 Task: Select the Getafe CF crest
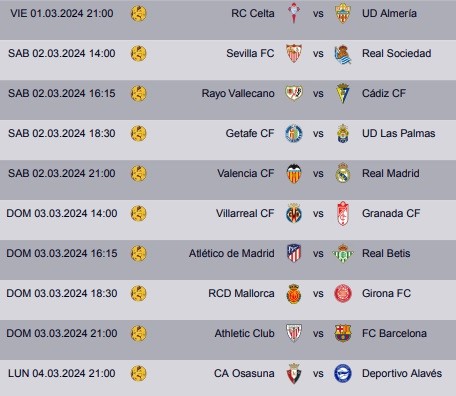[x=294, y=133]
